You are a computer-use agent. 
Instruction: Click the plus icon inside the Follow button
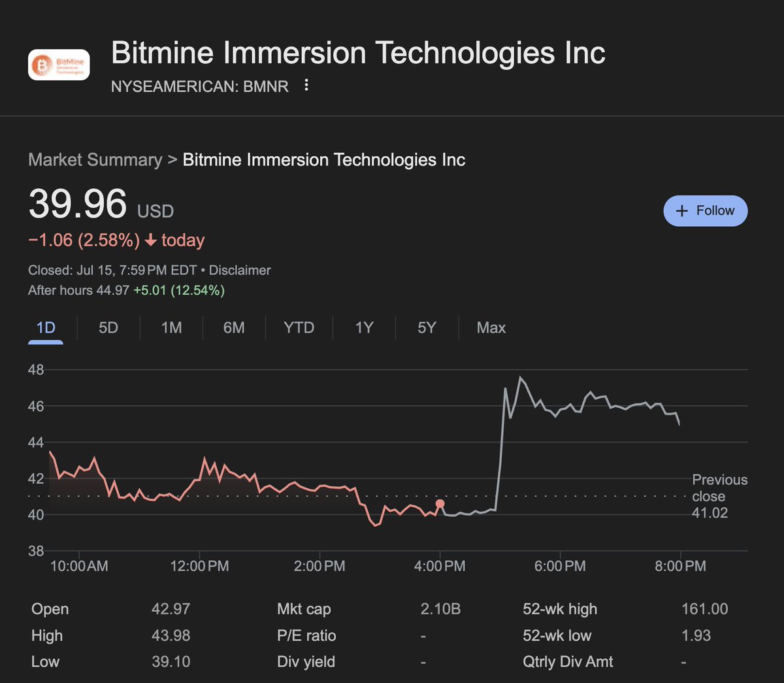point(681,210)
